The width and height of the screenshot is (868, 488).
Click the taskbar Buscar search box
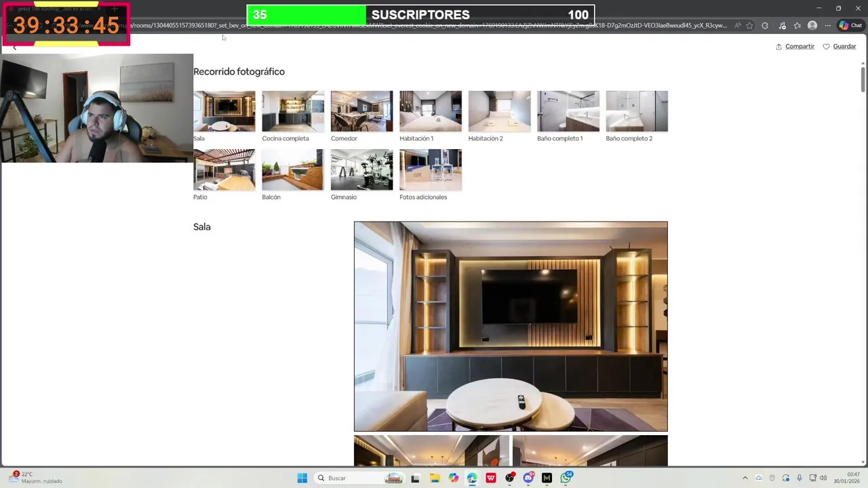point(359,478)
